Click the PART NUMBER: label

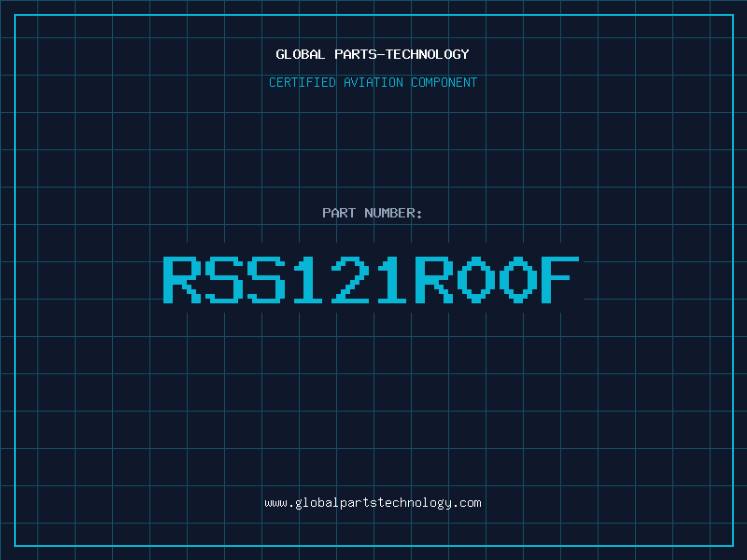pyautogui.click(x=373, y=213)
